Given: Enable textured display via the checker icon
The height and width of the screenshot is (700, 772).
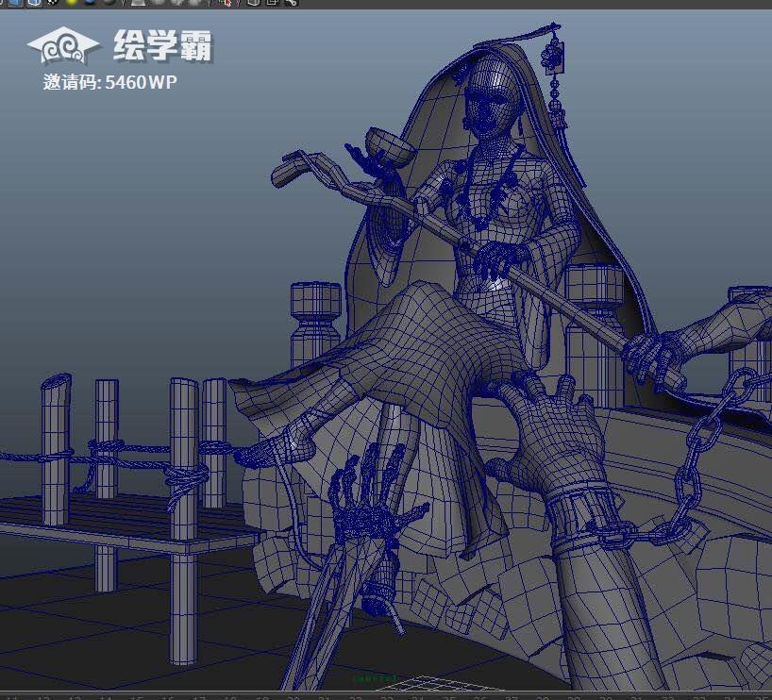Looking at the screenshot, I should coord(52,2).
